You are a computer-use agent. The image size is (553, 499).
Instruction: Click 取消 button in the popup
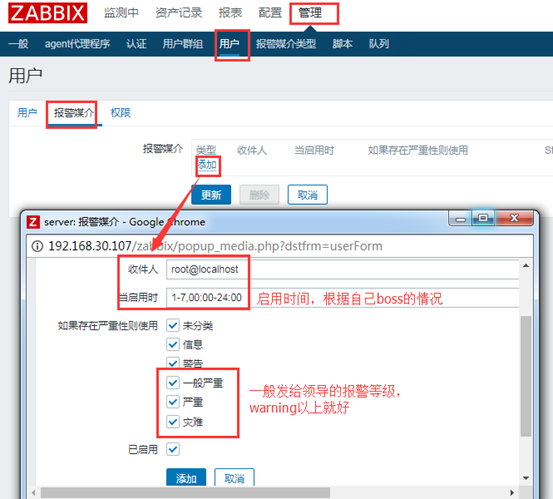coord(235,477)
